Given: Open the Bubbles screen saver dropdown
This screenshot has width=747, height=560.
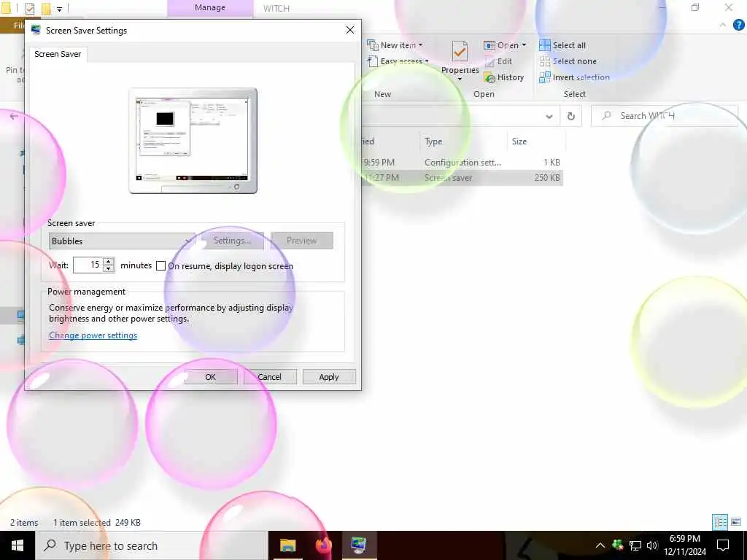Looking at the screenshot, I should (122, 241).
